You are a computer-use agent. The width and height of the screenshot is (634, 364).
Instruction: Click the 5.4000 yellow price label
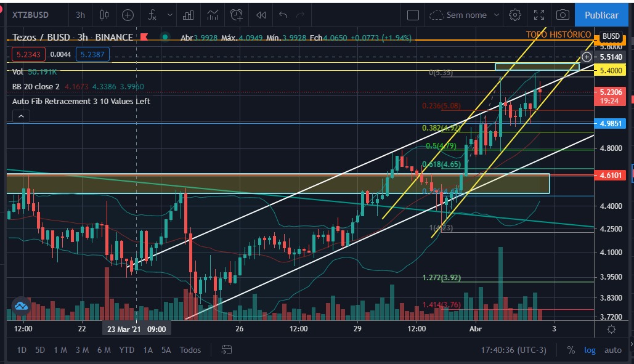(610, 70)
